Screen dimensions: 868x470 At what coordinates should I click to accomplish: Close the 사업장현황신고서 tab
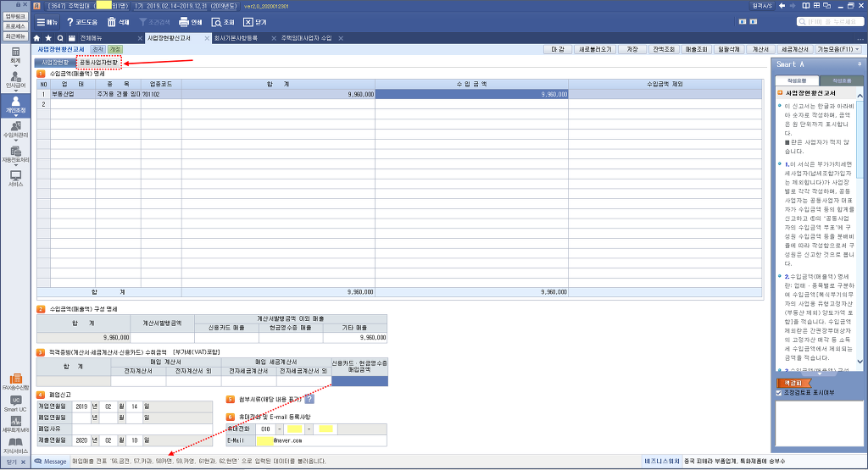click(x=209, y=38)
